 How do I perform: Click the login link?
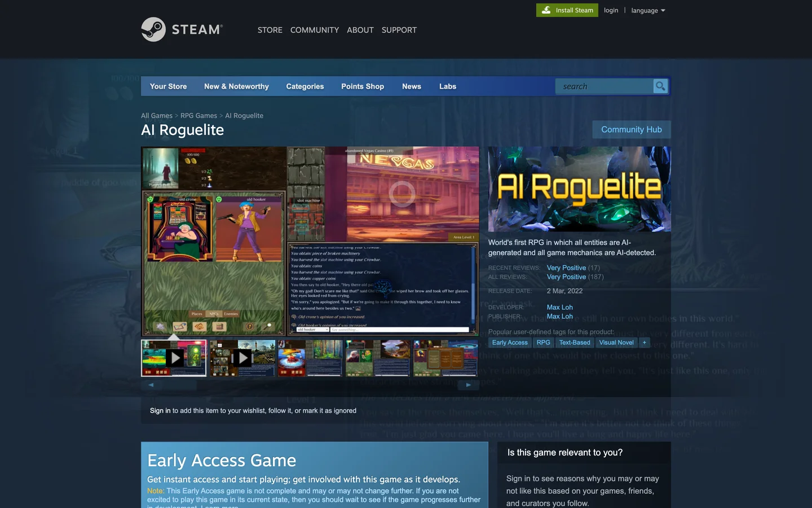click(611, 10)
